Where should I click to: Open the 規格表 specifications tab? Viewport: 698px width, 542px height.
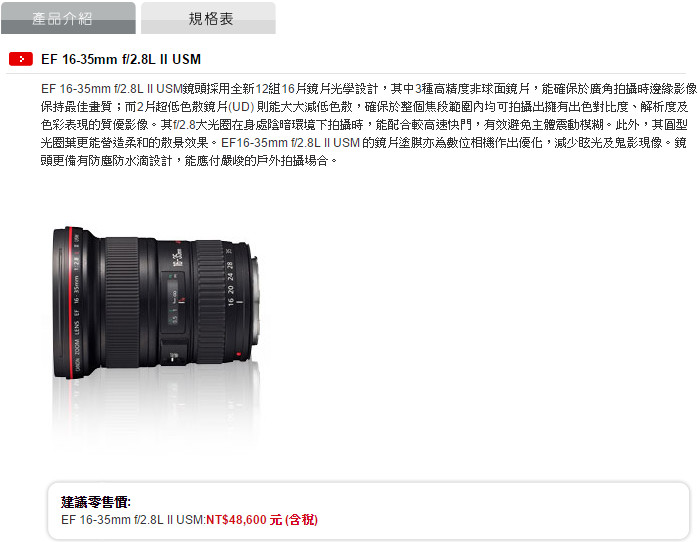click(x=208, y=18)
